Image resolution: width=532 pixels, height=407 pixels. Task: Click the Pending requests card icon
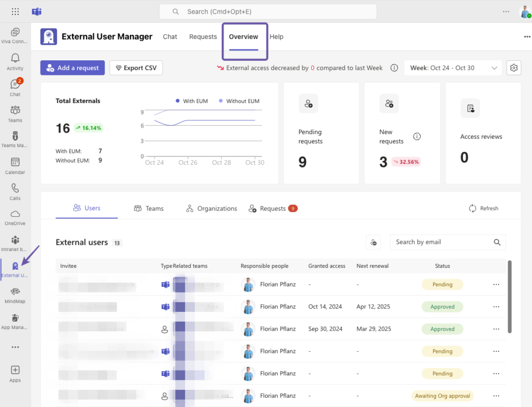308,103
